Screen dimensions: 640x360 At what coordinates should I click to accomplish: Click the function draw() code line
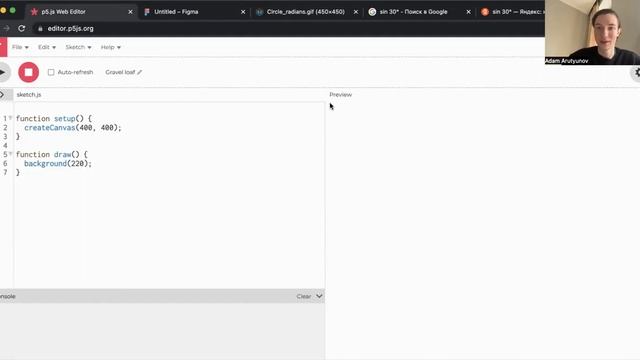pos(51,155)
